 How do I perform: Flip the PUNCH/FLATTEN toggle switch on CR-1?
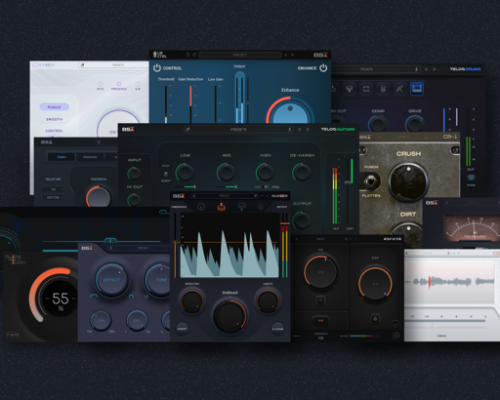click(370, 182)
